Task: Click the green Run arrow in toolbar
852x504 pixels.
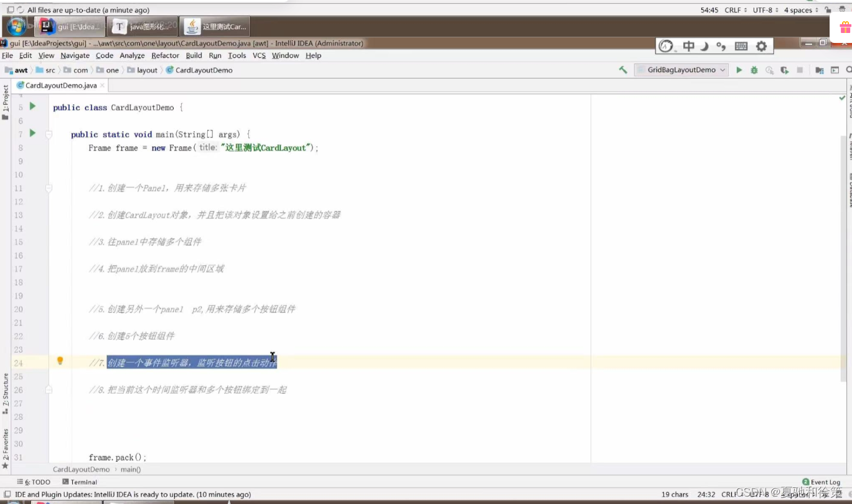Action: pyautogui.click(x=739, y=70)
